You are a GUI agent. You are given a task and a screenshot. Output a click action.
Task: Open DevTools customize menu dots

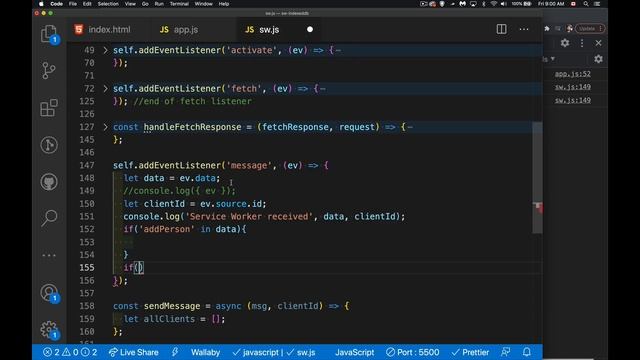(x=582, y=43)
